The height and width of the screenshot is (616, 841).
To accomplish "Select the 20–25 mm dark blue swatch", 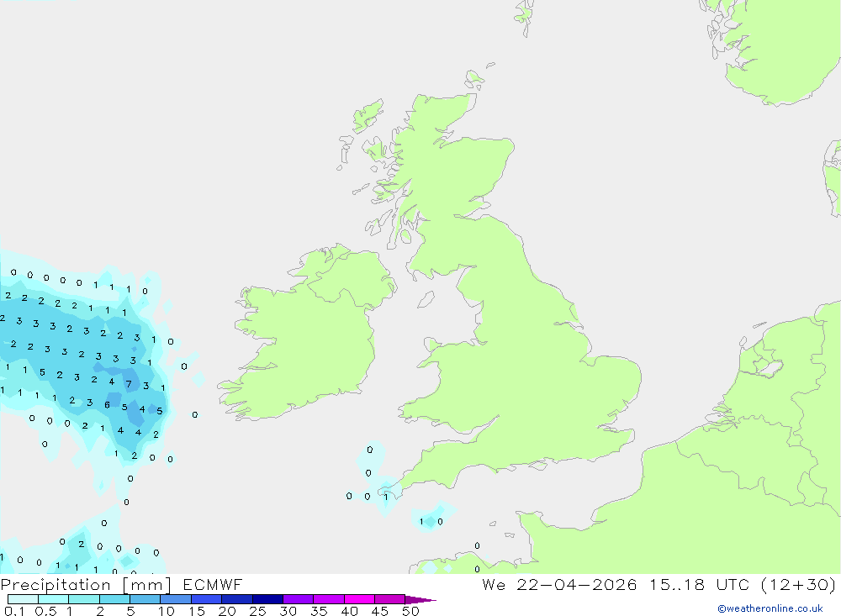I will [x=237, y=599].
